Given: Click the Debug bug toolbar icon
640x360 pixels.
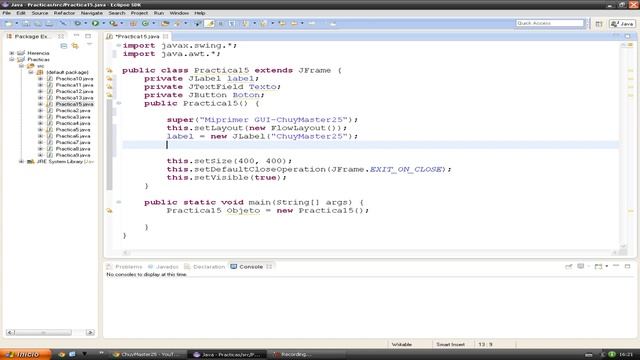Looking at the screenshot, I should [77, 24].
